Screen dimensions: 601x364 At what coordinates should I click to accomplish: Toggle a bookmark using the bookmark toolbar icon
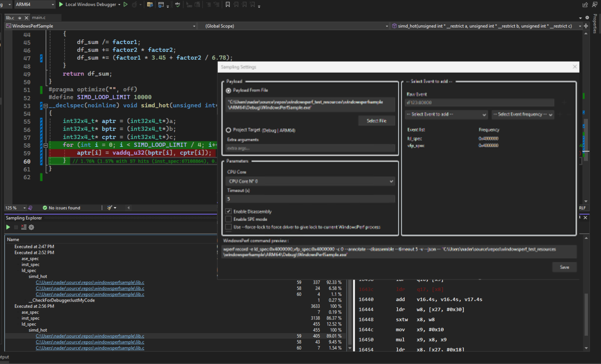(227, 5)
